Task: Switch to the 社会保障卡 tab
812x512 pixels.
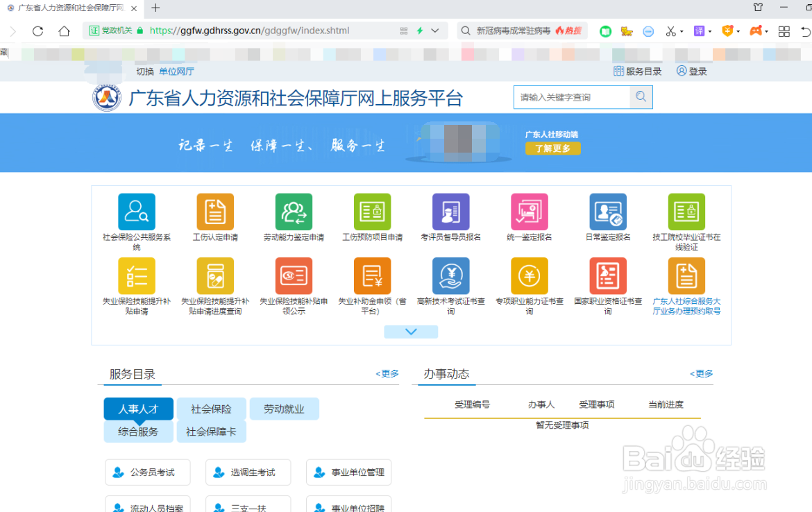Action: click(211, 432)
